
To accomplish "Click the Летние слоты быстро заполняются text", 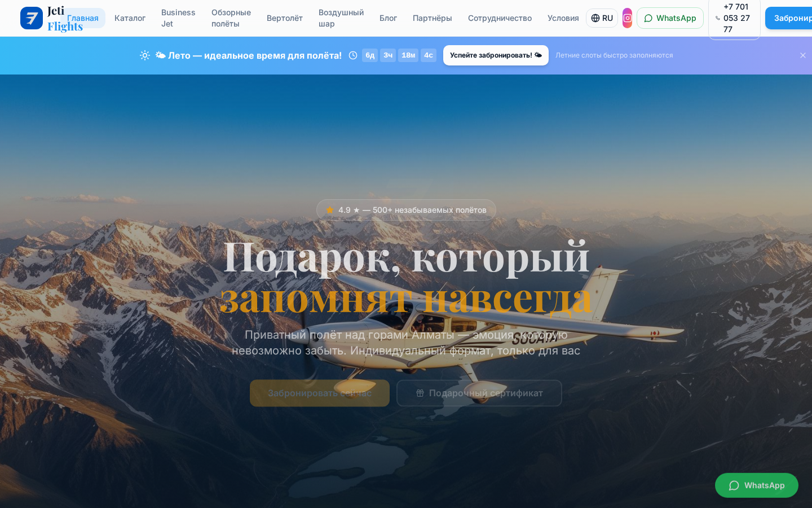I will coord(614,55).
